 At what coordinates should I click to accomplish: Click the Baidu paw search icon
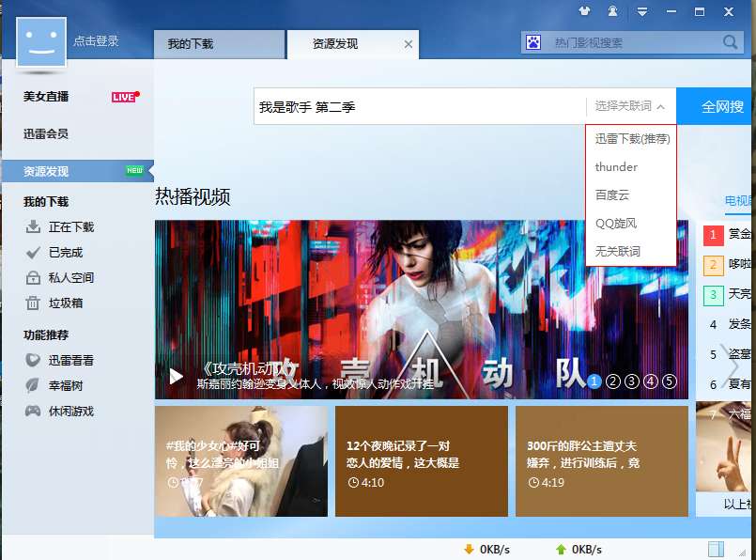[533, 42]
